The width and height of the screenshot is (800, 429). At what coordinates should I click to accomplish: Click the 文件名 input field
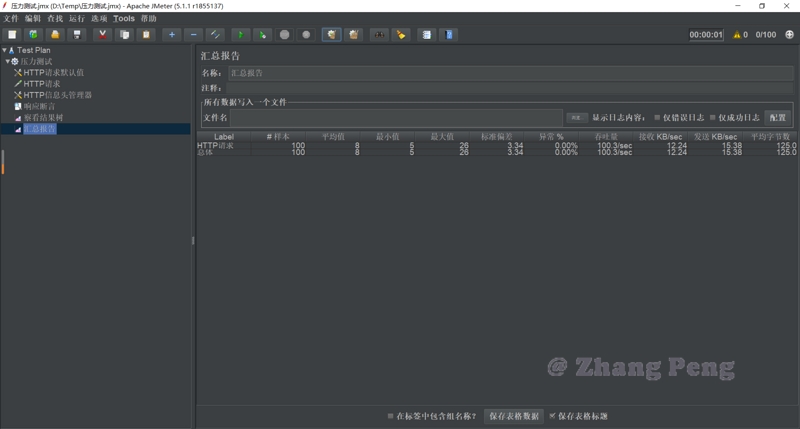pyautogui.click(x=396, y=118)
